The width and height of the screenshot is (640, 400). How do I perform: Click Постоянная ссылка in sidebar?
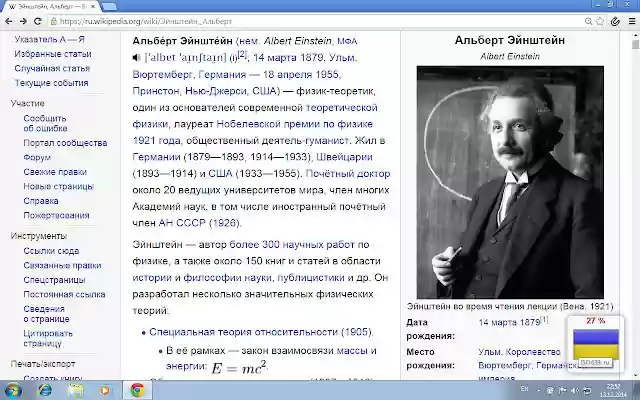click(x=64, y=294)
